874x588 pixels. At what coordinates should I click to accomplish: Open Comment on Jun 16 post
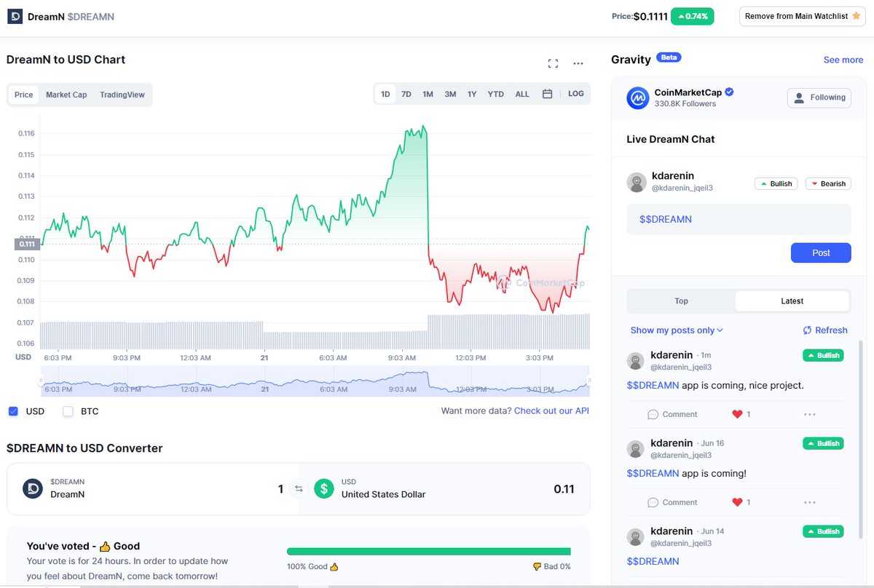(672, 502)
